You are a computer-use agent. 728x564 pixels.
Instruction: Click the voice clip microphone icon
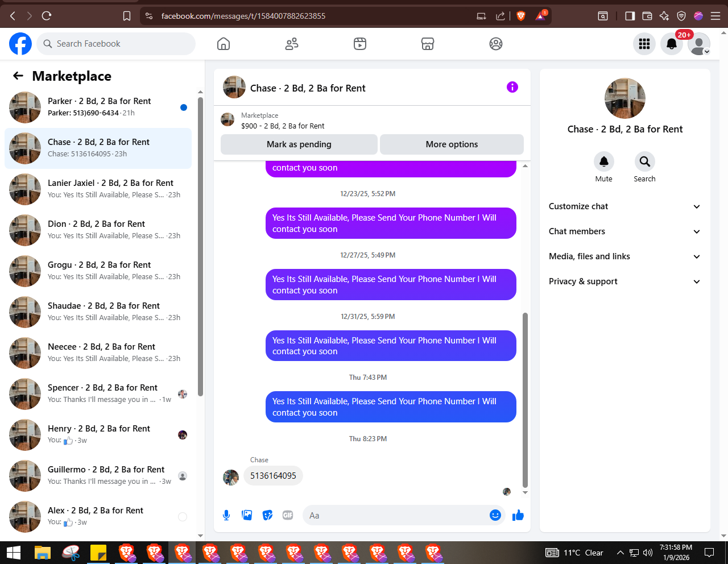(x=226, y=515)
